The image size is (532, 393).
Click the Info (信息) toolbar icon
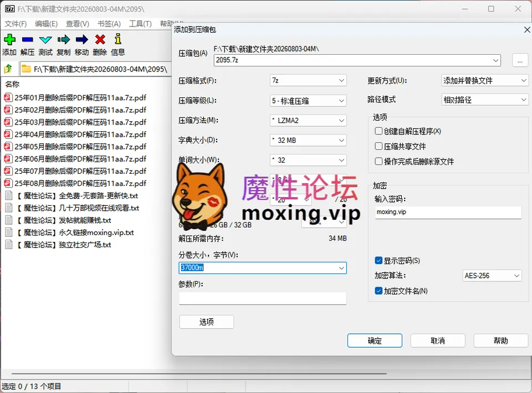(x=118, y=39)
